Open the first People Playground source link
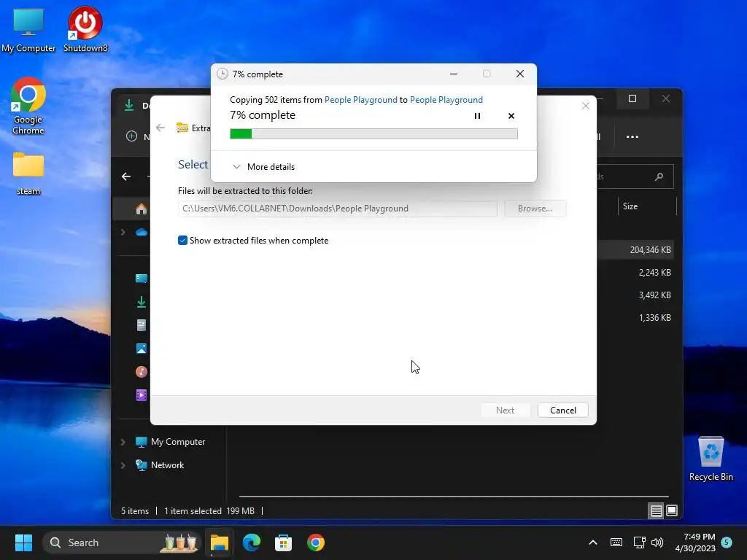Image resolution: width=747 pixels, height=560 pixels. click(x=360, y=99)
